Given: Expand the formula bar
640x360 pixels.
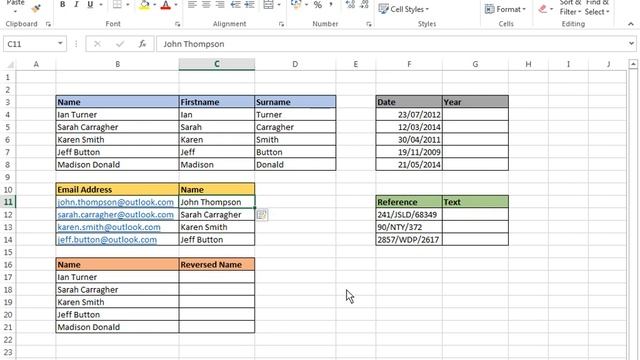Looking at the screenshot, I should pos(631,44).
